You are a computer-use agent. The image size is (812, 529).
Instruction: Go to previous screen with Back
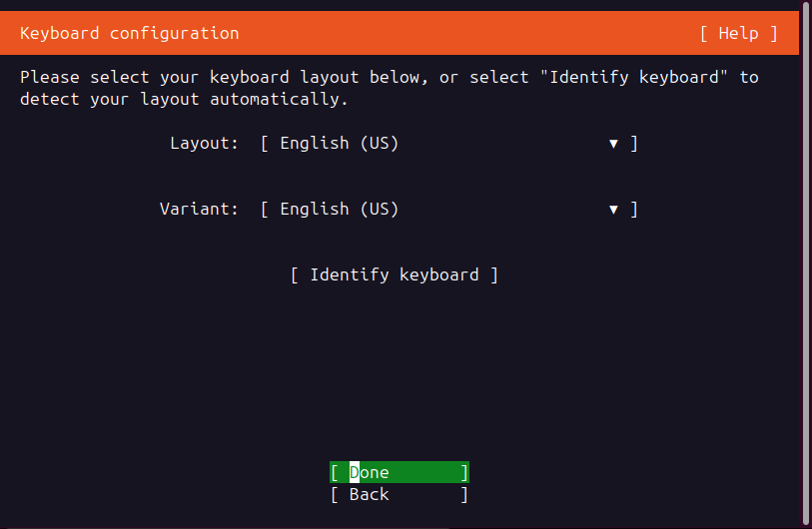click(400, 494)
